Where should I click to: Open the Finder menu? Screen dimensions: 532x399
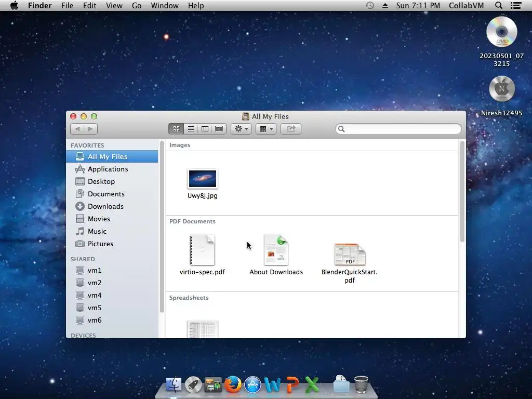(39, 5)
